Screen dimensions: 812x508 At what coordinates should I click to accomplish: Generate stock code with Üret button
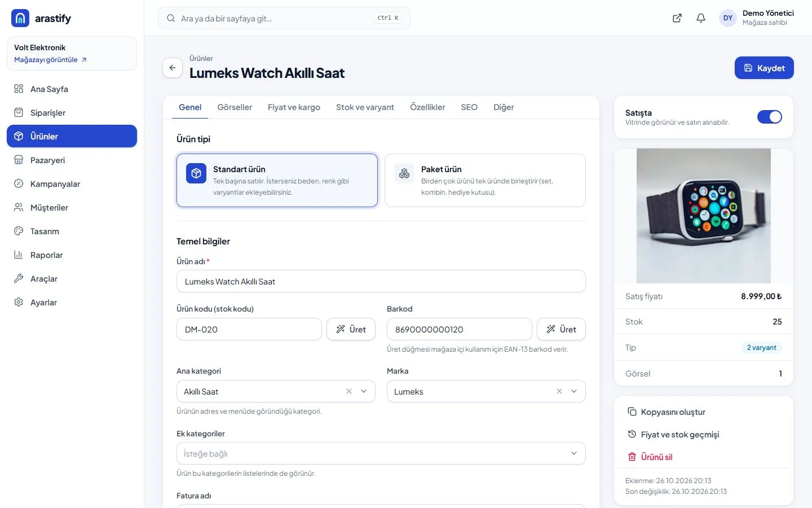351,329
